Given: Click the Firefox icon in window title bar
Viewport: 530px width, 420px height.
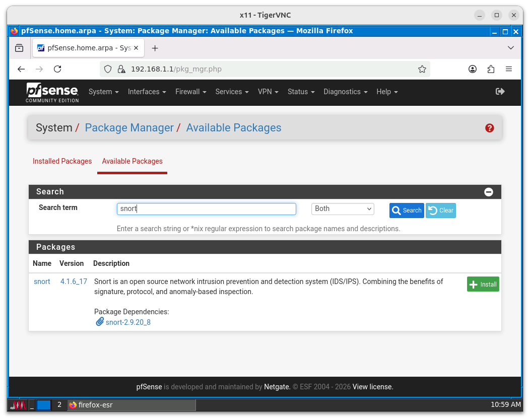Looking at the screenshot, I should pyautogui.click(x=14, y=31).
